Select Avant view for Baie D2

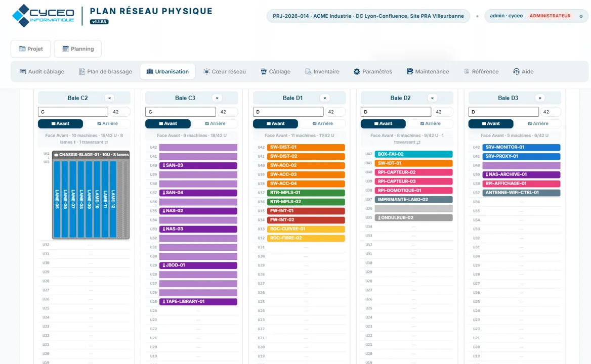point(384,123)
